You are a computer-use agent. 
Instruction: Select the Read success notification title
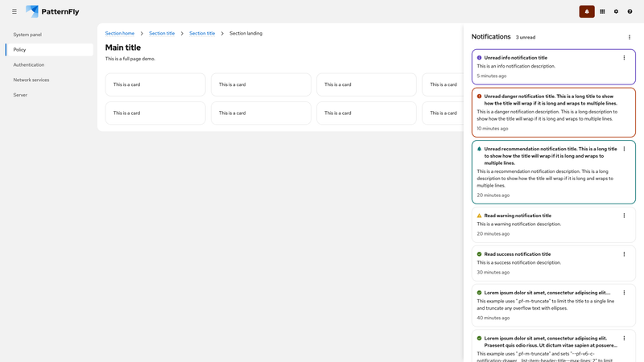point(517,254)
